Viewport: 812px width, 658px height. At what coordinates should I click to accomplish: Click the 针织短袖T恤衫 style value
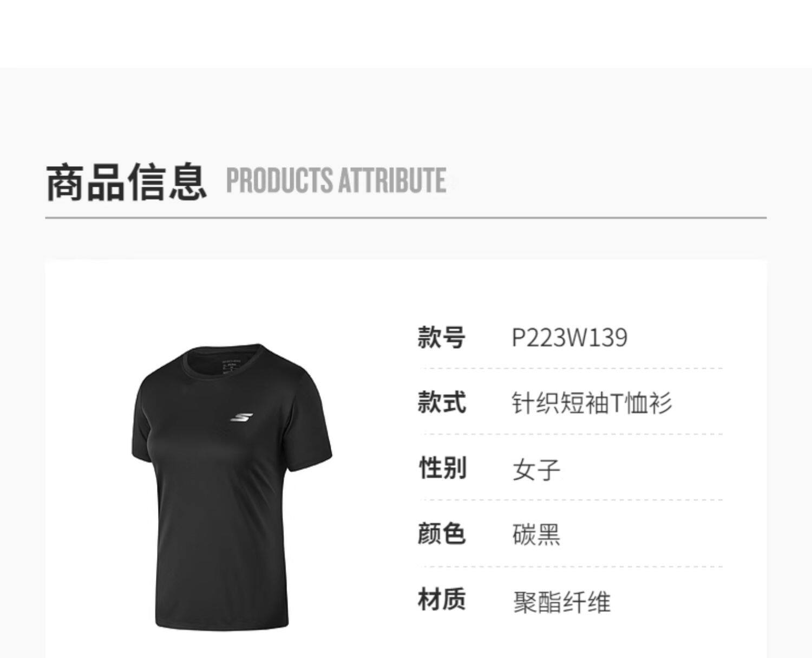pos(592,403)
